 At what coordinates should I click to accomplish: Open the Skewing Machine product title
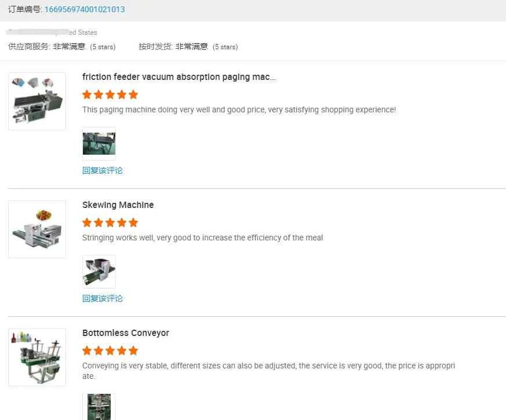point(118,205)
